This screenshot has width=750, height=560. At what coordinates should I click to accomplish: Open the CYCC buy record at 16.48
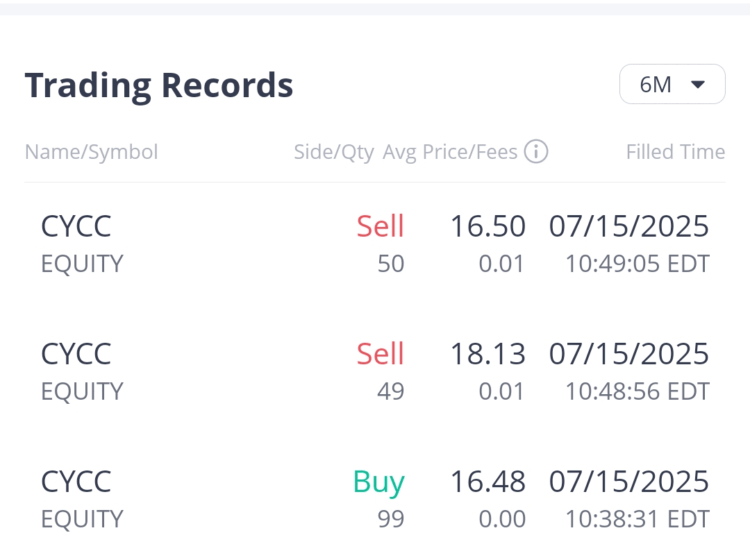pos(76,482)
